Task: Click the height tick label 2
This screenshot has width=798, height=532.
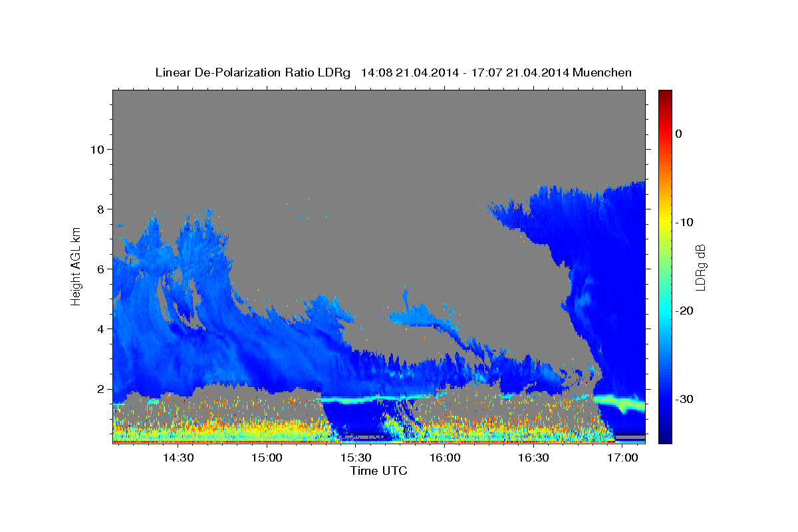Action: coord(101,389)
